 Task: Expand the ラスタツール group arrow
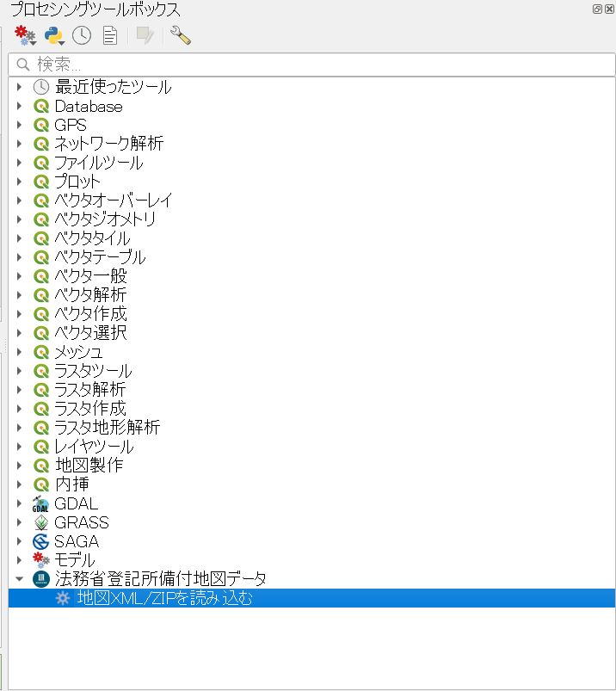(x=19, y=371)
